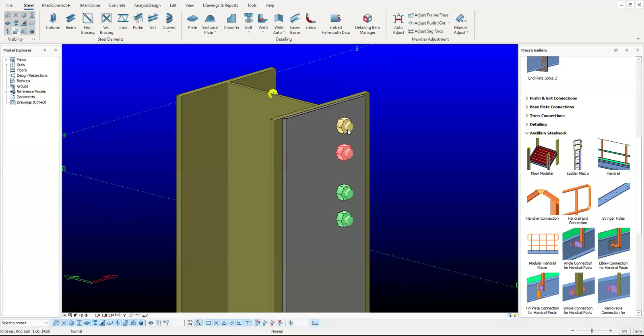Image resolution: width=644 pixels, height=336 pixels.
Task: Switch to the IntelliConnect+ tab
Action: (x=56, y=5)
